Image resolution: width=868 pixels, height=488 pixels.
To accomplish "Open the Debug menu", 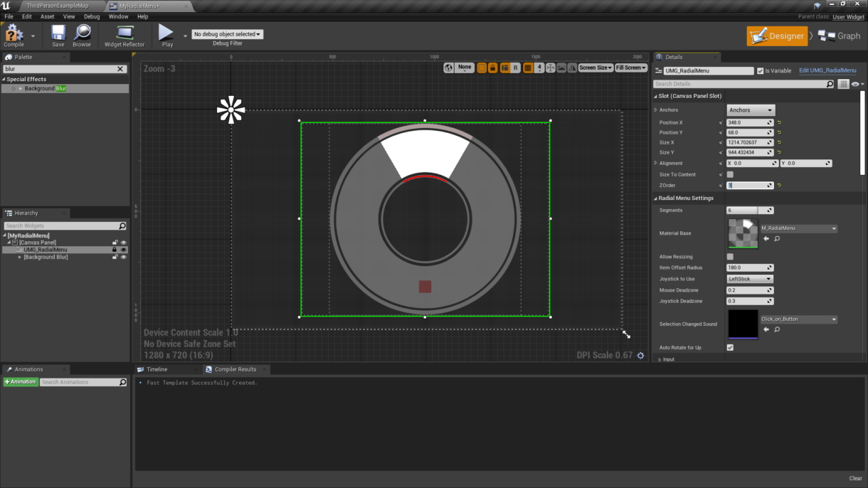I will (x=92, y=16).
